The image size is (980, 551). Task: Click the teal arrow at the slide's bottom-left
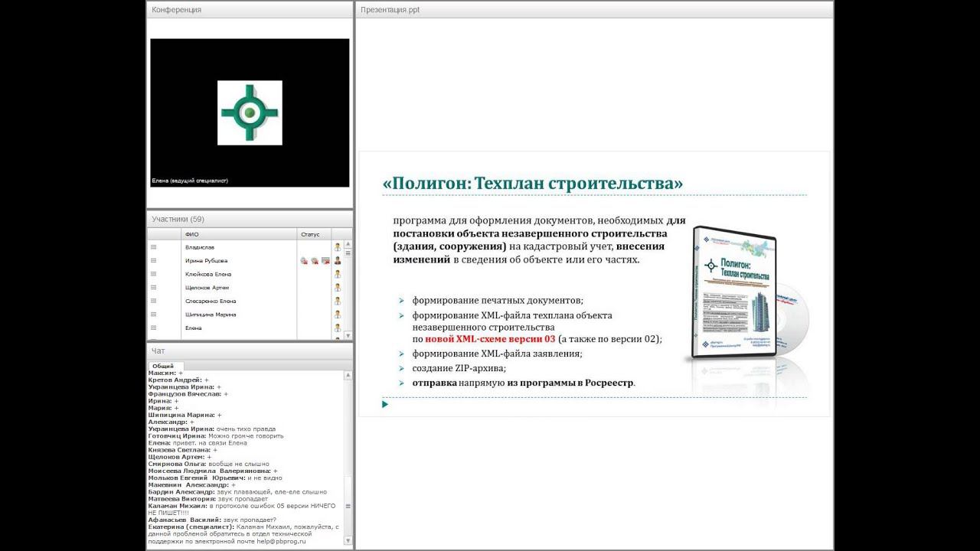point(385,404)
